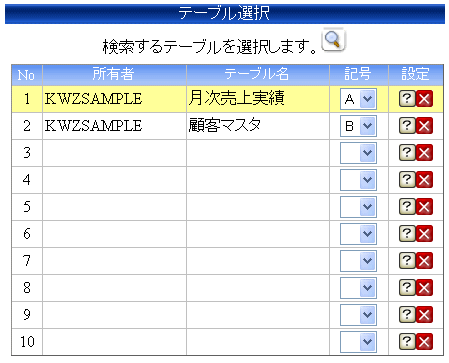The height and width of the screenshot is (363, 449).
Task: Select the 顧客マスタ table name cell
Action: click(x=258, y=126)
